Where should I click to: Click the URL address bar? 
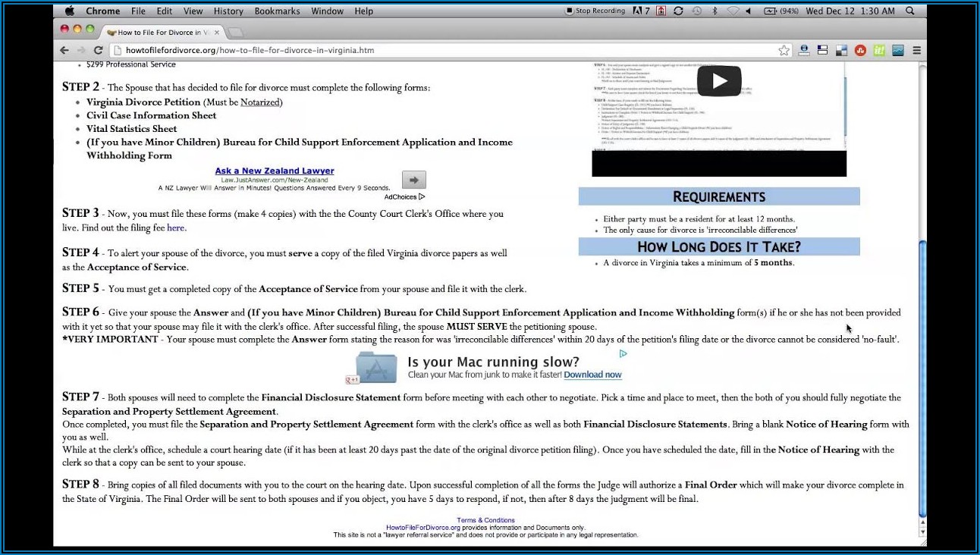[448, 50]
